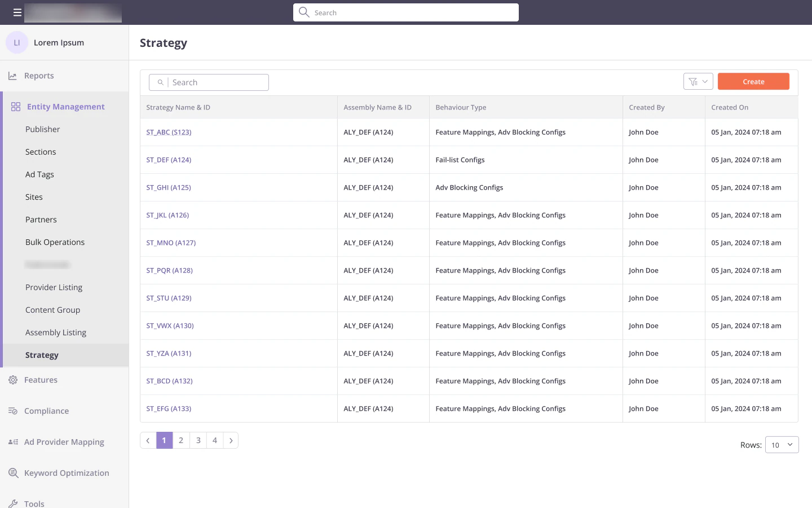Click Adv Blocking Configs in ST_GHI row
812x508 pixels.
click(469, 187)
